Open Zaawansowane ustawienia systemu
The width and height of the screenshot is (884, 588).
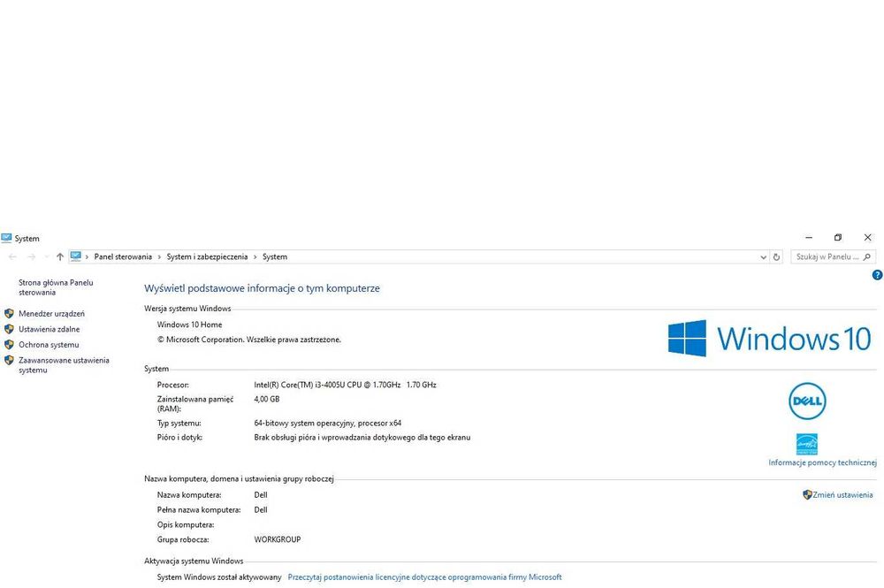(64, 365)
